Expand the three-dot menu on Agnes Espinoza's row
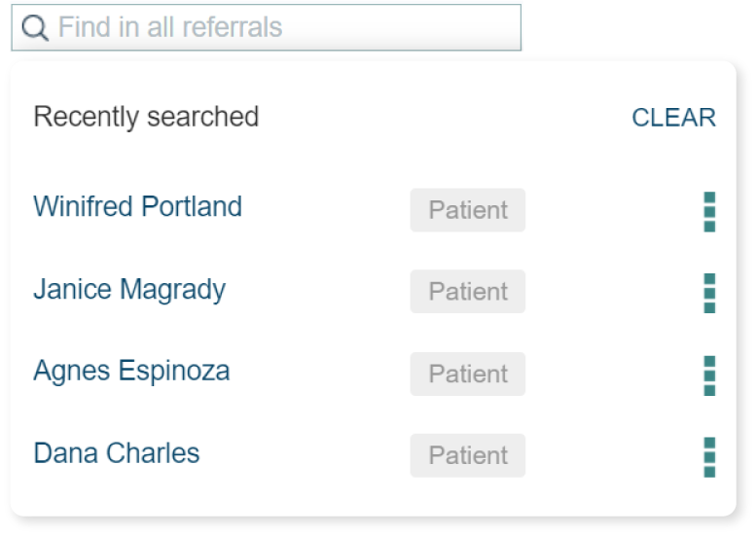The image size is (756, 536). tap(709, 375)
